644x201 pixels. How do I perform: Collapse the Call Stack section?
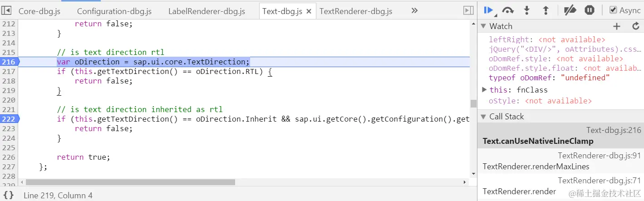tap(483, 117)
